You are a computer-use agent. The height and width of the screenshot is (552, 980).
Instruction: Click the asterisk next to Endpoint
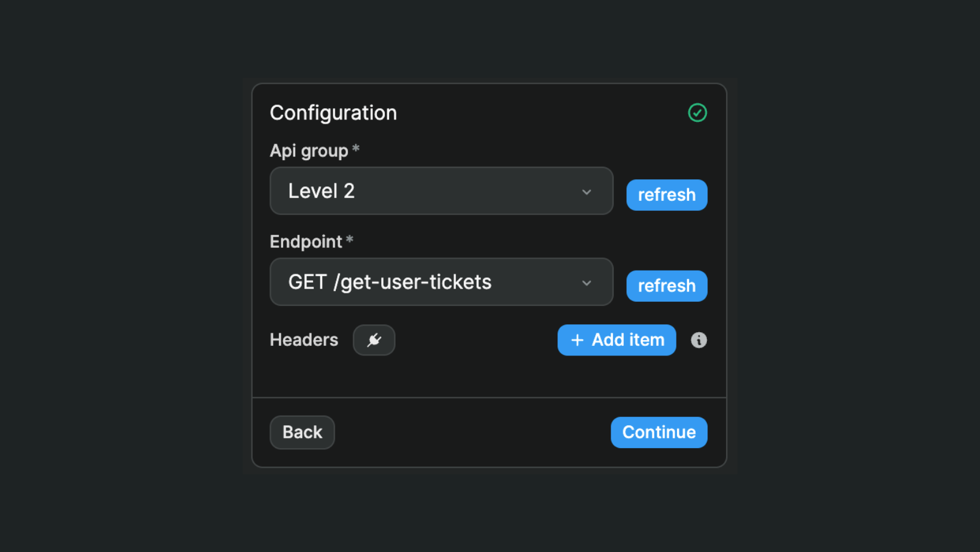tap(350, 240)
